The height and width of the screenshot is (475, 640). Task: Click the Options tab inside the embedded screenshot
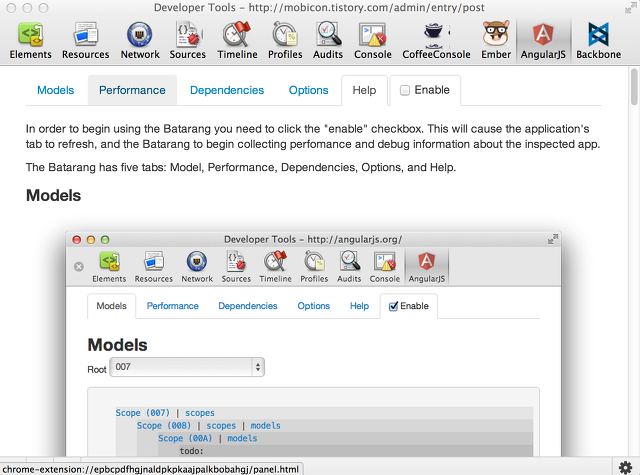(x=313, y=306)
